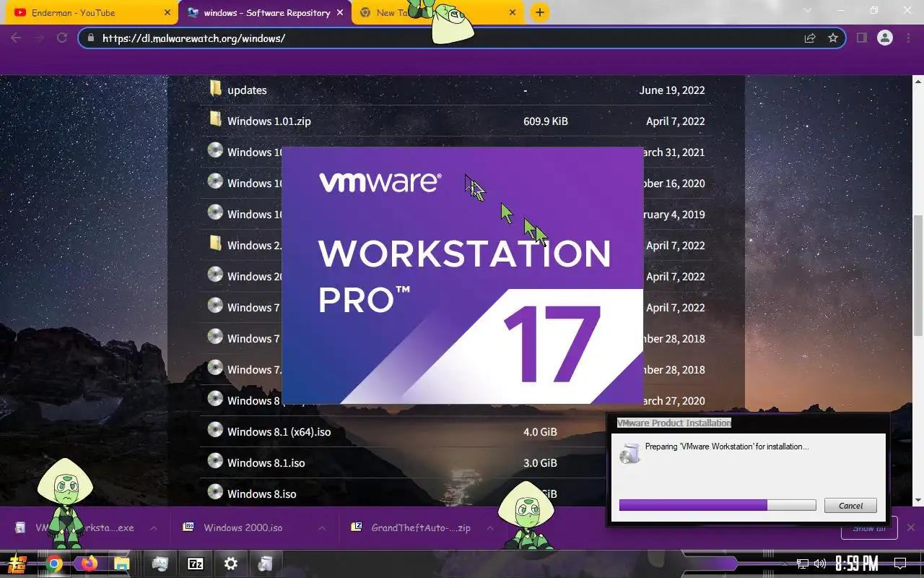Reload the page with the refresh icon
The width and height of the screenshot is (924, 578).
(62, 38)
